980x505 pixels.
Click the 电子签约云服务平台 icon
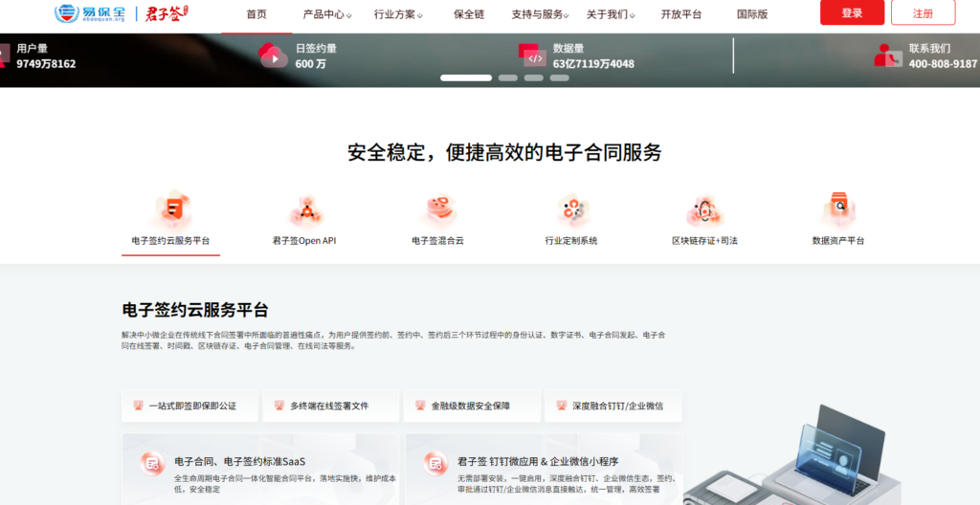tap(171, 210)
